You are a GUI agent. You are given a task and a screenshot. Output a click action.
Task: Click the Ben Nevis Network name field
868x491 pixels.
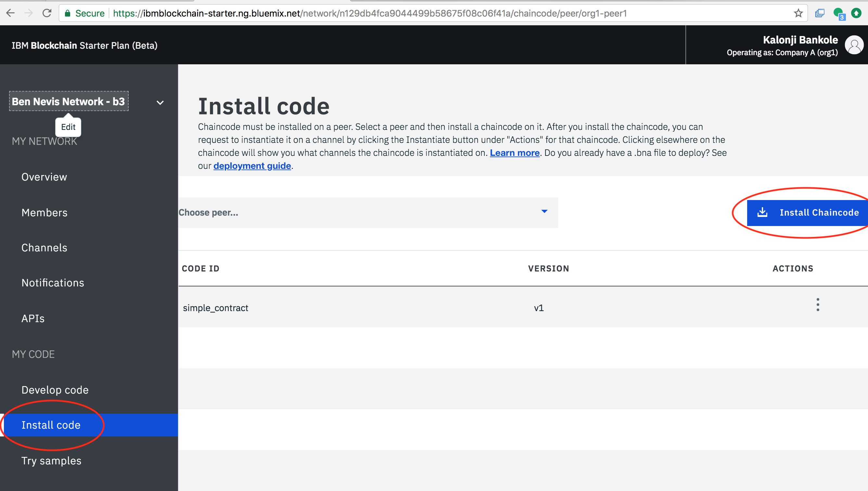69,101
